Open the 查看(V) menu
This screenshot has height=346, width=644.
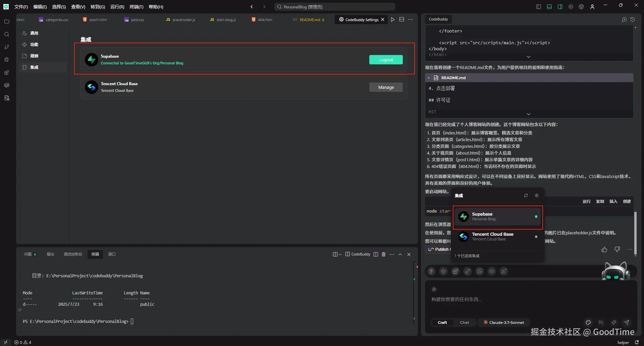coord(78,7)
